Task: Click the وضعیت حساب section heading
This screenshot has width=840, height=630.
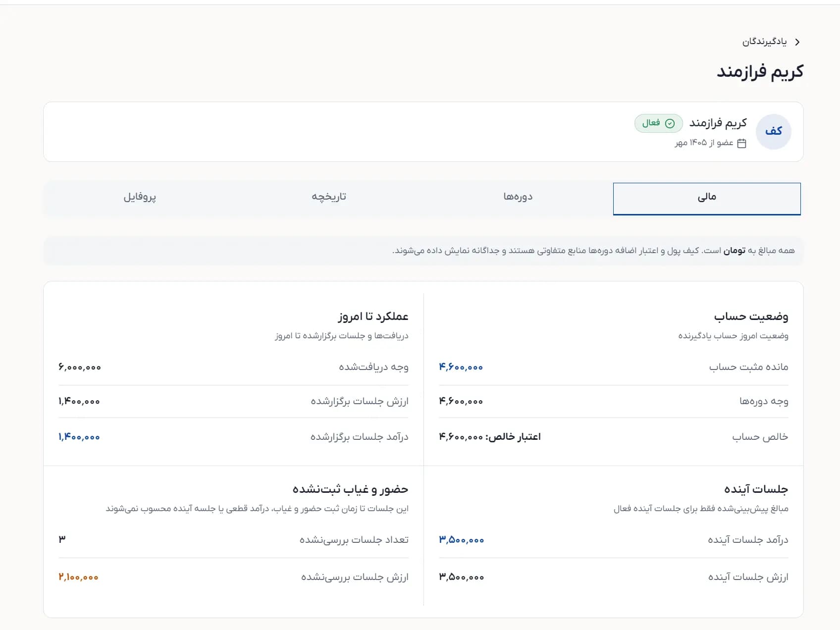Action: 751,316
